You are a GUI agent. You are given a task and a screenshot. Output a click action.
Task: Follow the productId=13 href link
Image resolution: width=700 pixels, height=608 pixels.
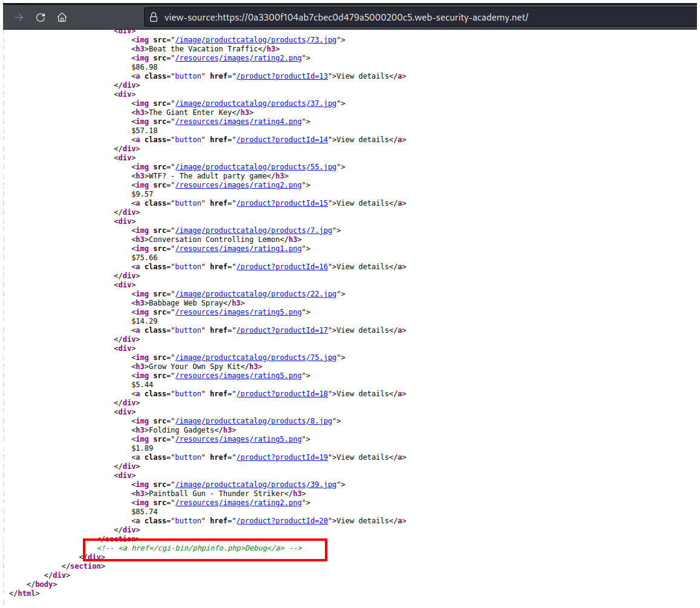tap(282, 76)
